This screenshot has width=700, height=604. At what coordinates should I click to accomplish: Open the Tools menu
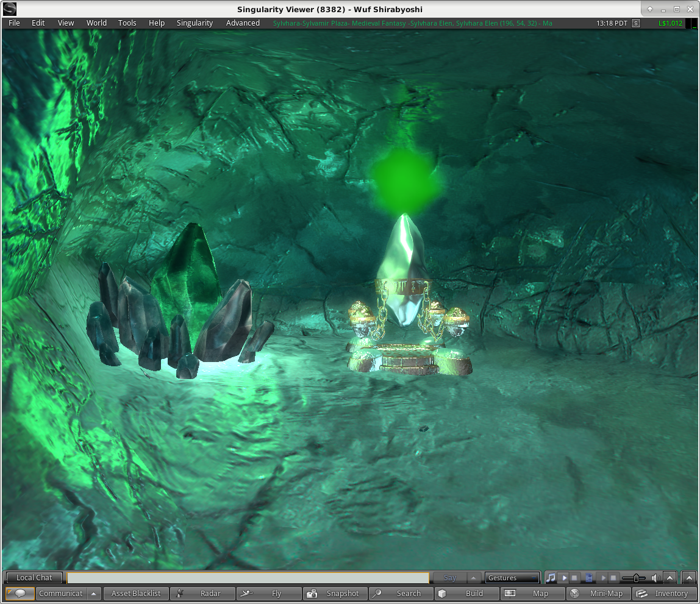tap(127, 23)
